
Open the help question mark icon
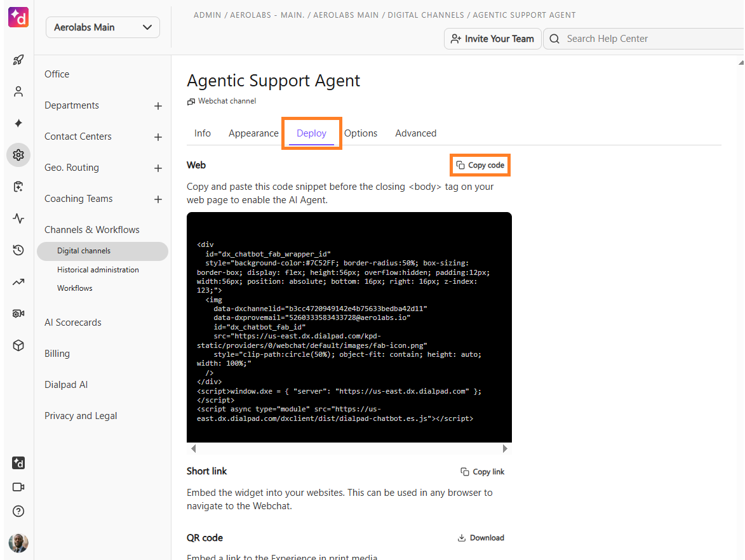pos(18,511)
